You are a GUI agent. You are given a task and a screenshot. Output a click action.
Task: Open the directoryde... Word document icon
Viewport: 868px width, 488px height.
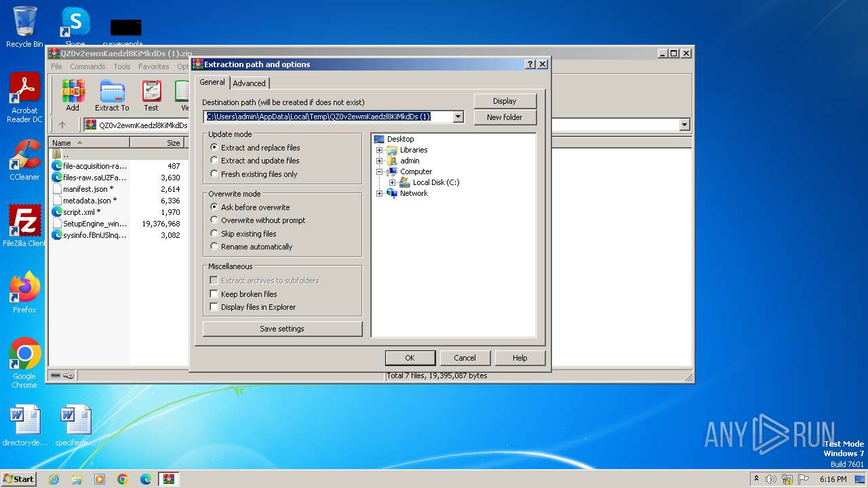click(x=24, y=426)
